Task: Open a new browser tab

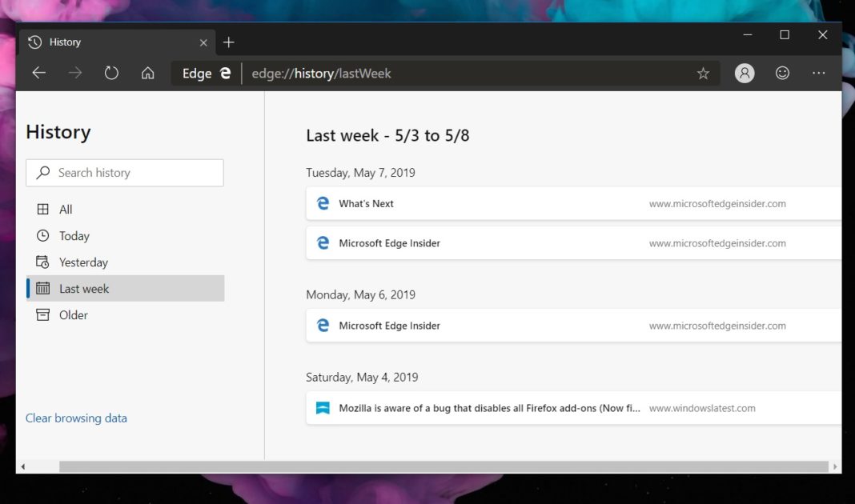Action: pos(229,42)
